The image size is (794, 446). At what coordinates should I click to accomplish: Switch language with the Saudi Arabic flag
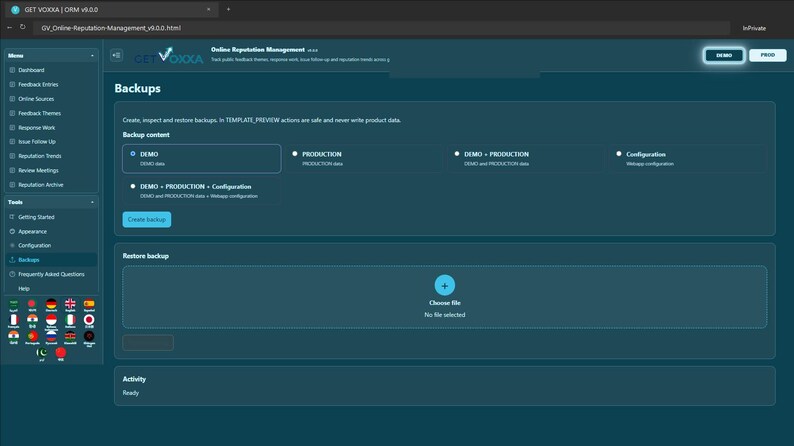[14, 304]
